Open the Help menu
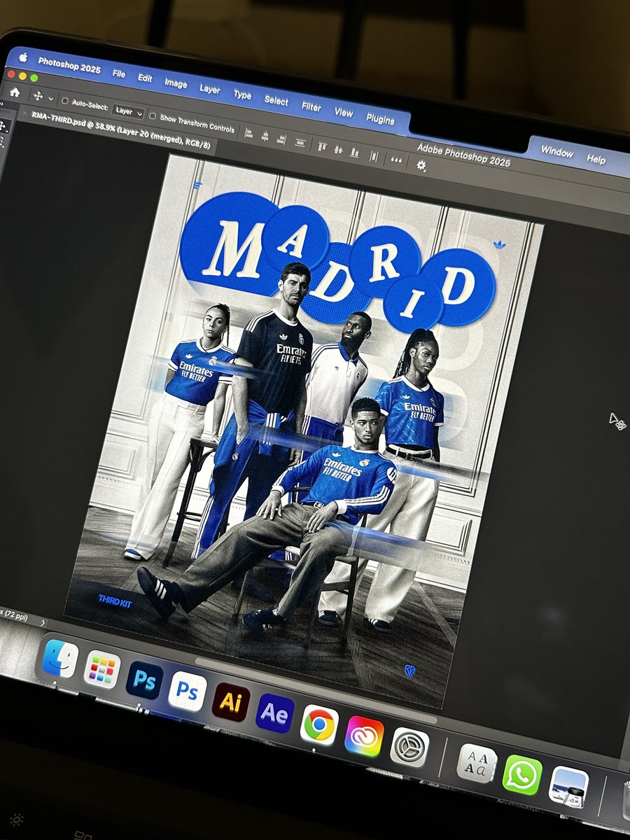This screenshot has height=840, width=630. (596, 160)
